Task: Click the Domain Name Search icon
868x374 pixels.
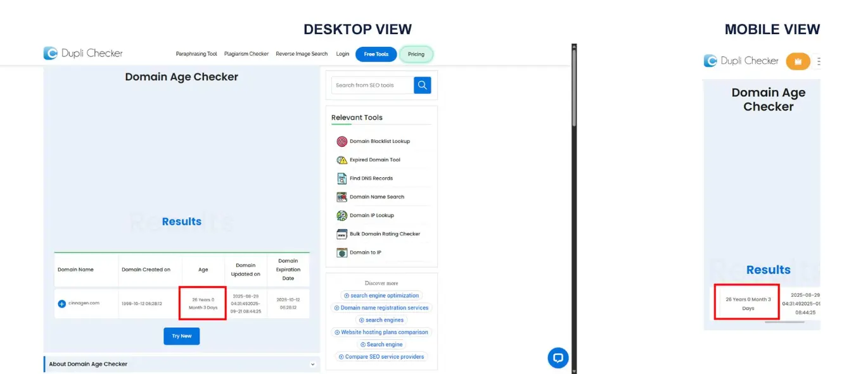Action: point(341,197)
